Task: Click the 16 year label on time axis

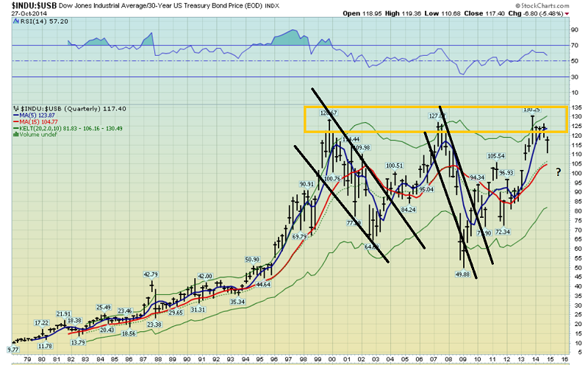Action: pyautogui.click(x=564, y=359)
